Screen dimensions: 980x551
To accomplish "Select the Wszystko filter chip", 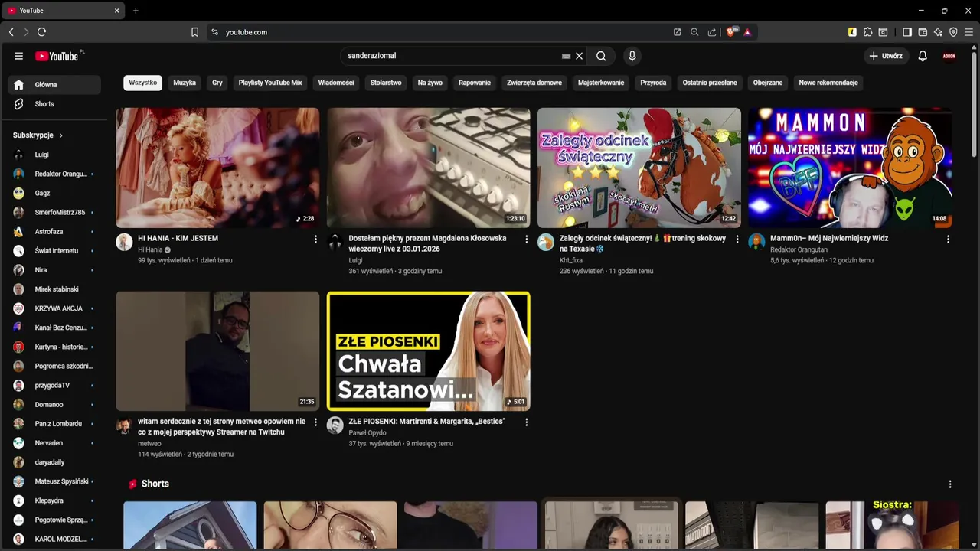I will (143, 83).
